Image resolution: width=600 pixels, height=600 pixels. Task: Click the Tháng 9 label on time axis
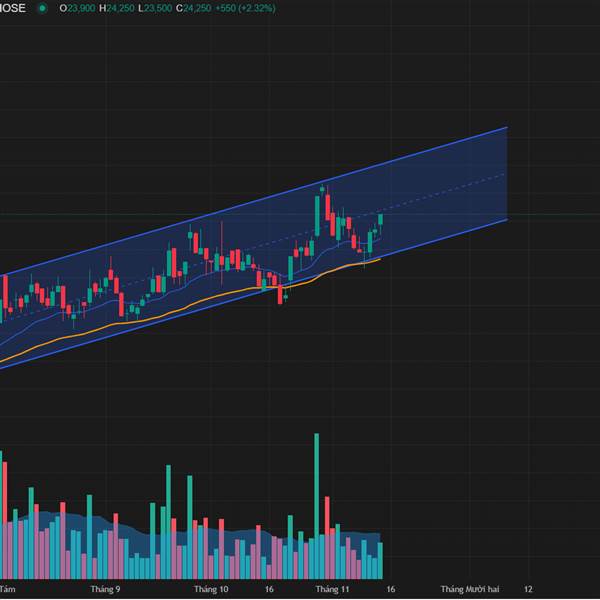(x=105, y=589)
